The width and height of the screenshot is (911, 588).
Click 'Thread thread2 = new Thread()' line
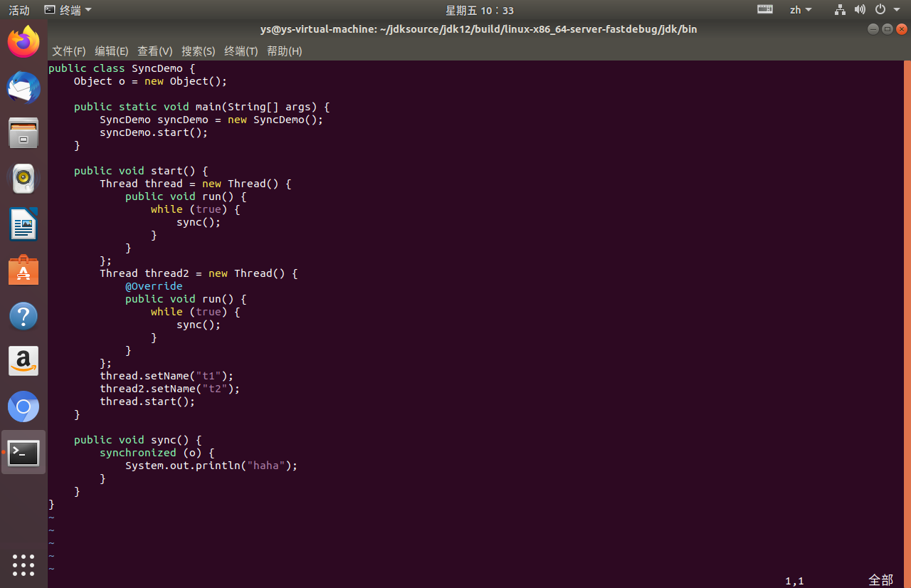coord(199,273)
